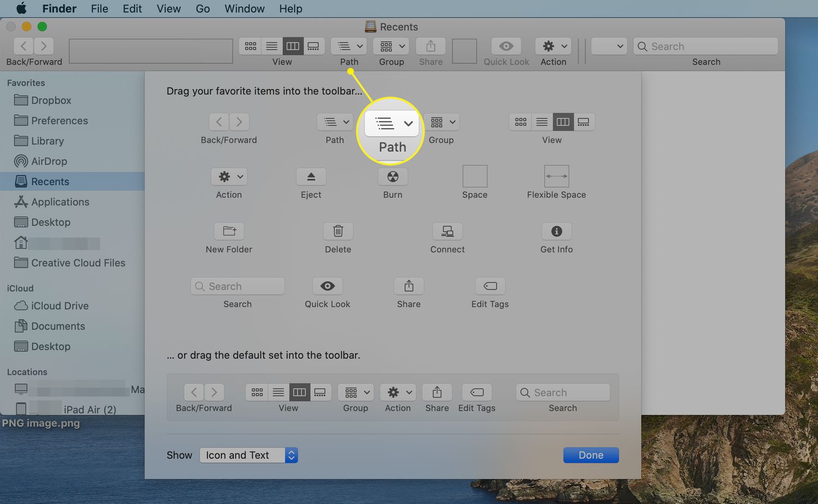Select AirDrop in the Favorites sidebar
The width and height of the screenshot is (818, 504).
49,161
